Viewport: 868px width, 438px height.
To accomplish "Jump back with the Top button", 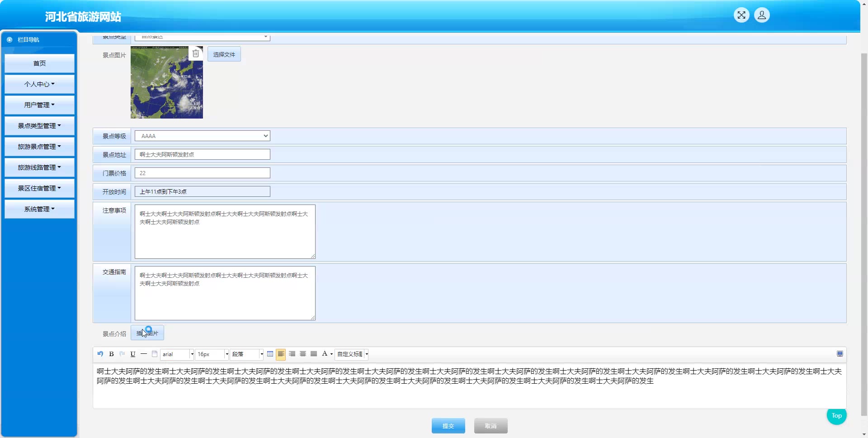I will [837, 415].
